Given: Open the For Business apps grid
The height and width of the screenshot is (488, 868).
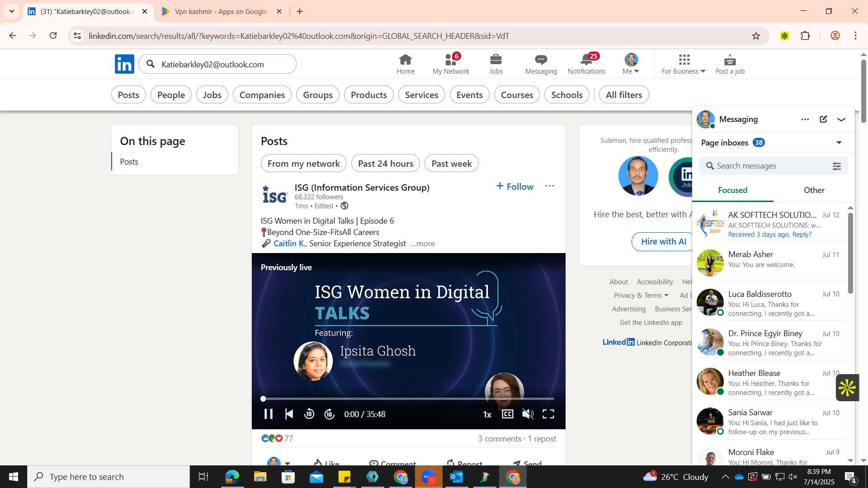Looking at the screenshot, I should [684, 64].
